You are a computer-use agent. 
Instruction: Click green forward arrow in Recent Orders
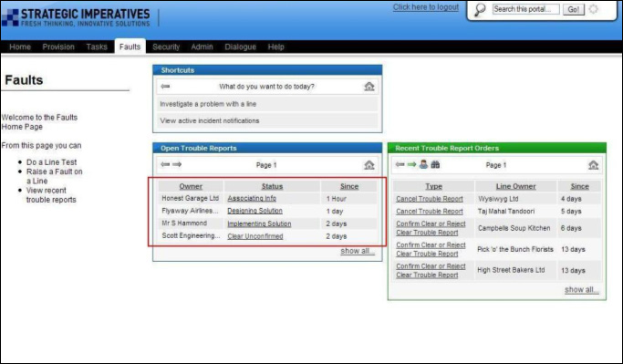(411, 164)
